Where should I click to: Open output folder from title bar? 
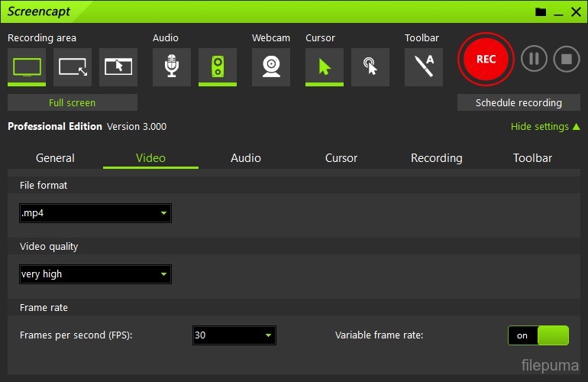click(541, 11)
